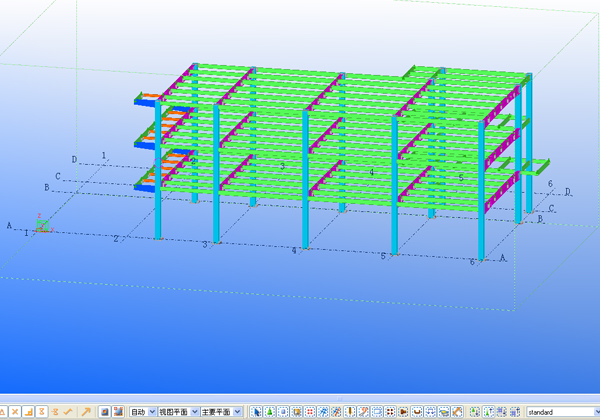Click the Select views switch (blue rectangle)
600x420 pixels.
[377, 412]
